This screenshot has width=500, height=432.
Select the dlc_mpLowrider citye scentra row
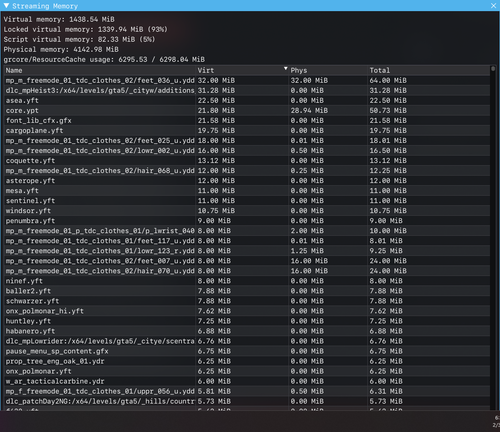pyautogui.click(x=247, y=341)
